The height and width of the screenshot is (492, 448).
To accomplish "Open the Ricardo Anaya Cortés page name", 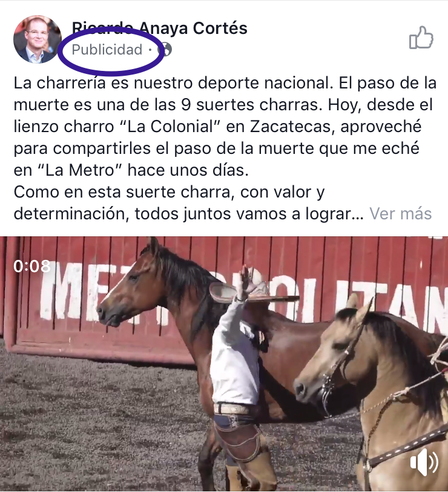I will (160, 28).
